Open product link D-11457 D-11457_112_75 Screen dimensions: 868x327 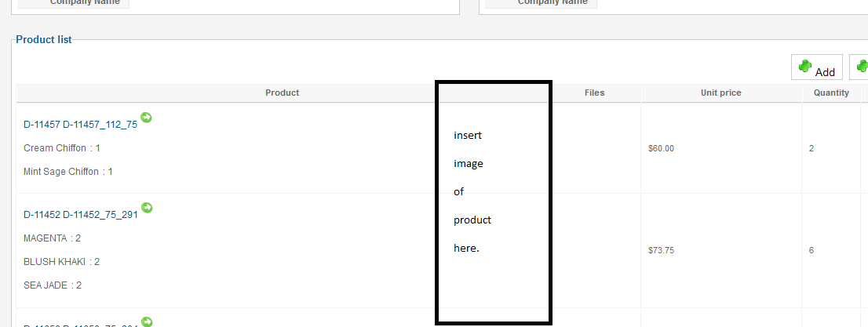[x=80, y=125]
